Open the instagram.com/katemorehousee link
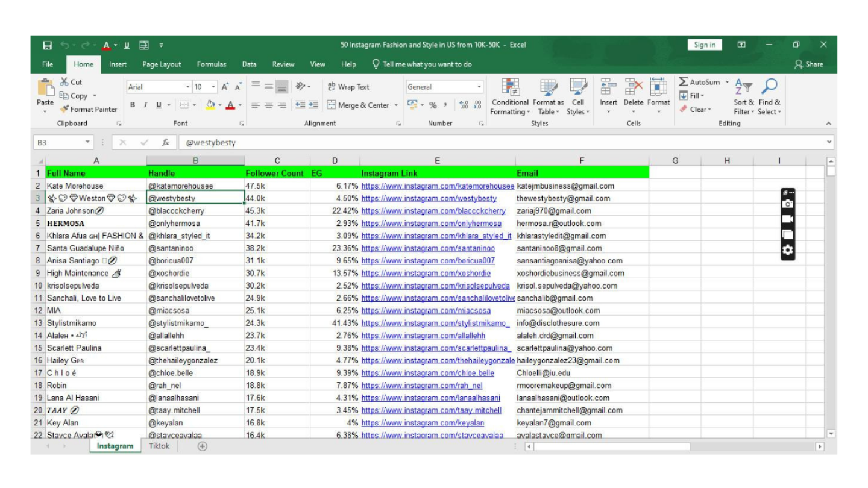Viewport: 868px width, 488px height. click(438, 186)
